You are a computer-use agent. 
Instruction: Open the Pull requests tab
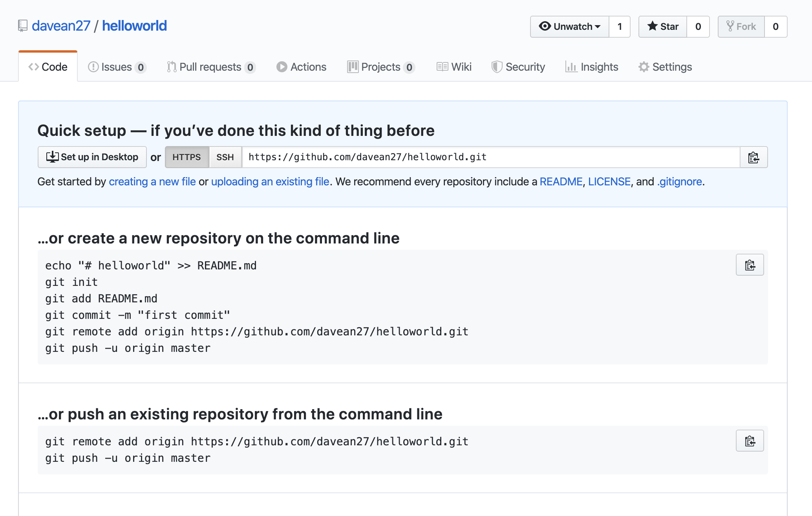click(211, 67)
